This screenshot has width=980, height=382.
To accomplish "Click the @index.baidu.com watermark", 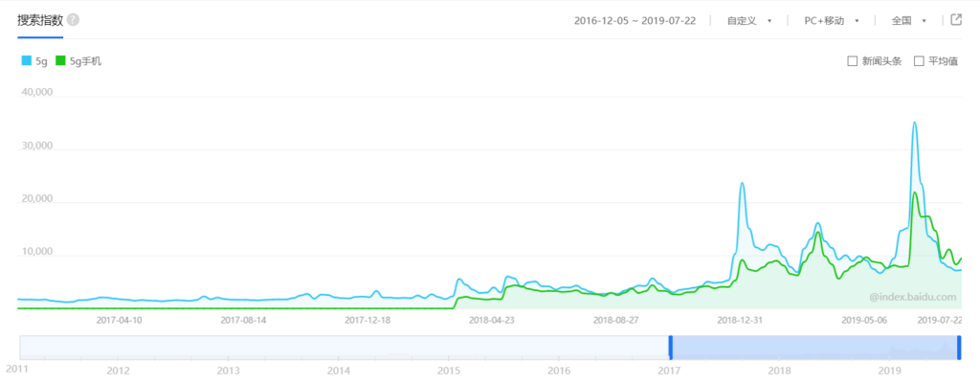I will (x=912, y=297).
